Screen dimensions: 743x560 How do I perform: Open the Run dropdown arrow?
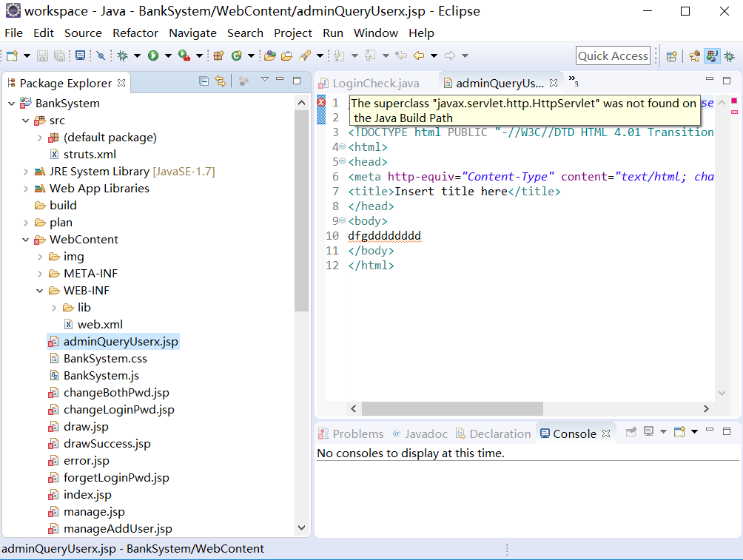tap(168, 56)
